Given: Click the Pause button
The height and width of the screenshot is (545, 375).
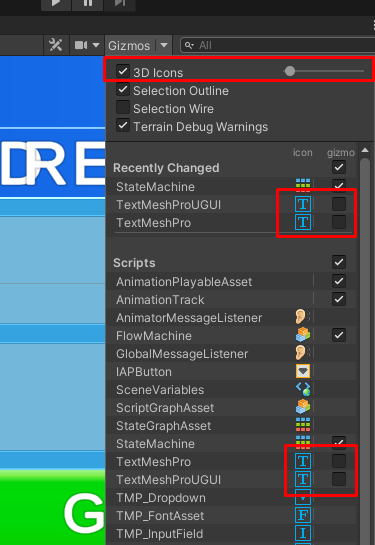Looking at the screenshot, I should 88,3.
